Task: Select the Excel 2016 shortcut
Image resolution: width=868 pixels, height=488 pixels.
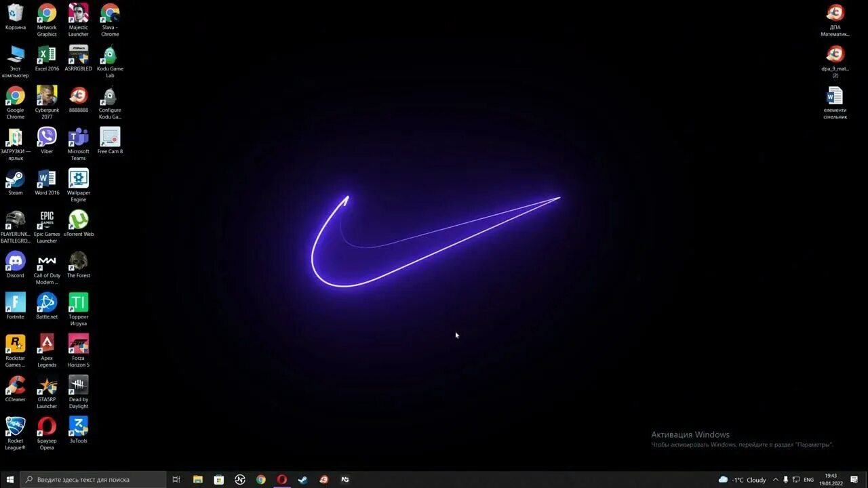Action: tap(47, 58)
